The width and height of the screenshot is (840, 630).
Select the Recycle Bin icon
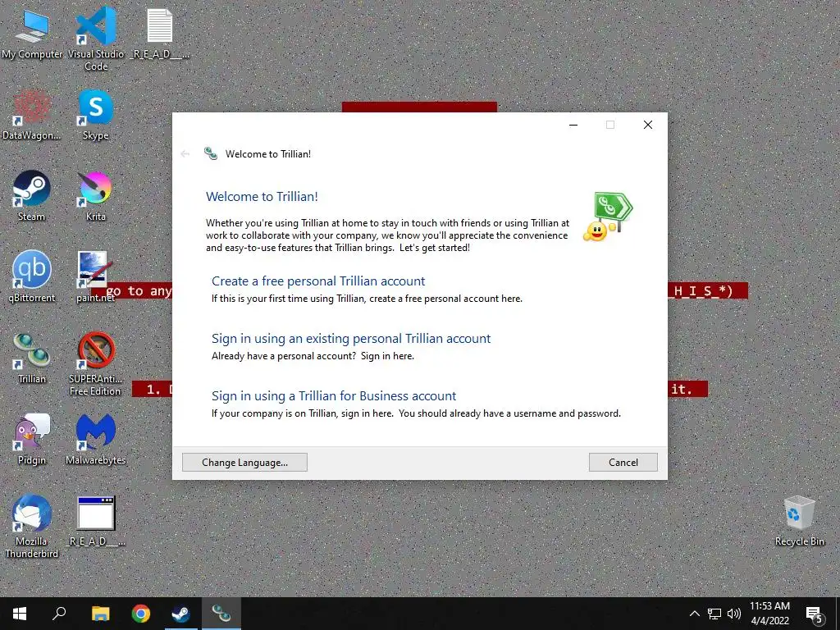point(799,521)
